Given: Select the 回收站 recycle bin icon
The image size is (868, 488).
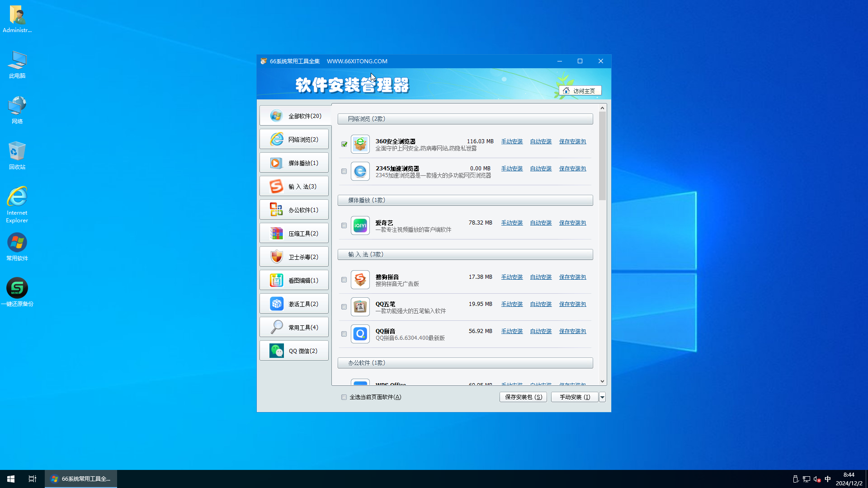Looking at the screenshot, I should click(x=17, y=155).
